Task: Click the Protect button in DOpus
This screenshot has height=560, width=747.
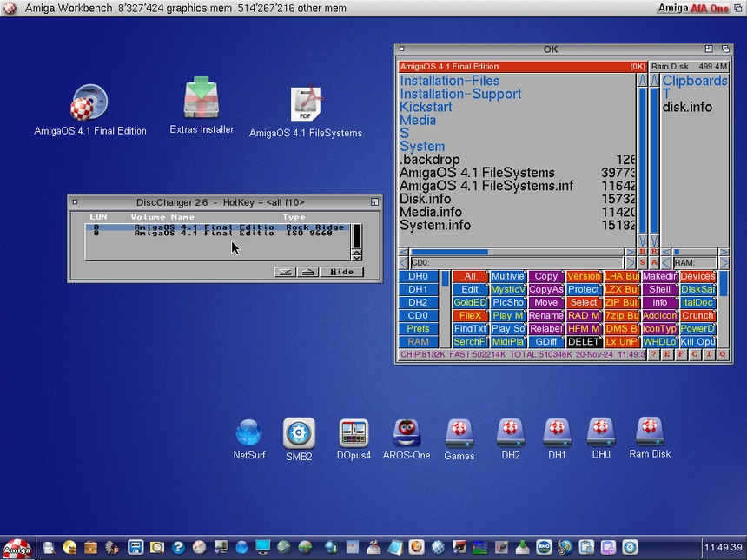Action: pos(584,289)
